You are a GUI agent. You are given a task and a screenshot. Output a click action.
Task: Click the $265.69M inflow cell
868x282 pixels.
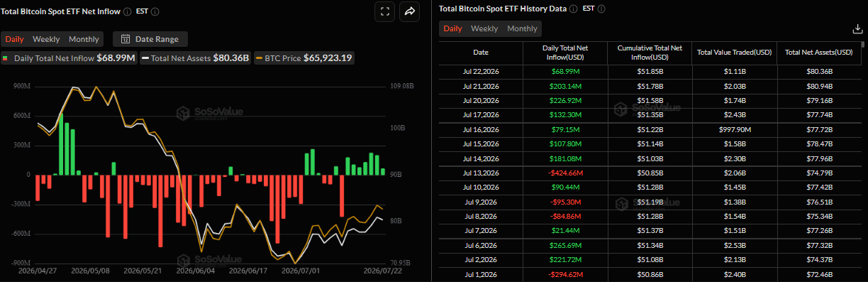[565, 245]
